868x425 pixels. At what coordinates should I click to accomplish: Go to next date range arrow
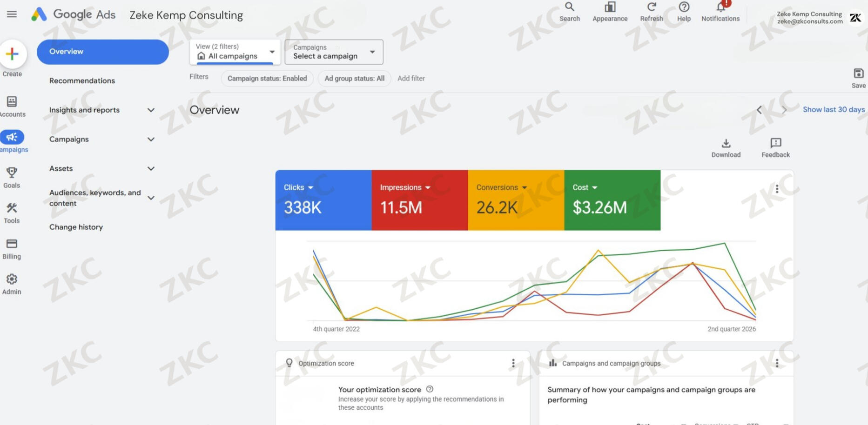785,110
